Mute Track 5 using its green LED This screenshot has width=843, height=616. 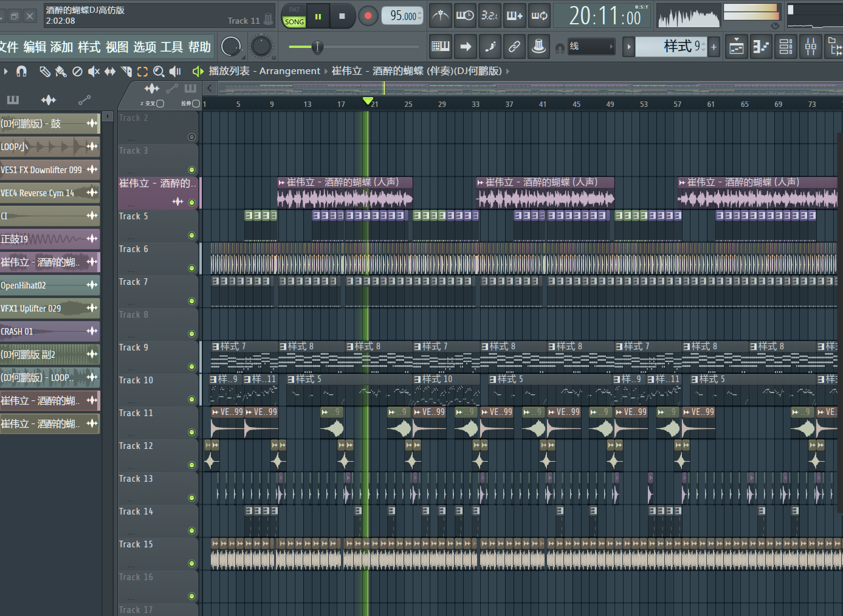[x=191, y=236]
